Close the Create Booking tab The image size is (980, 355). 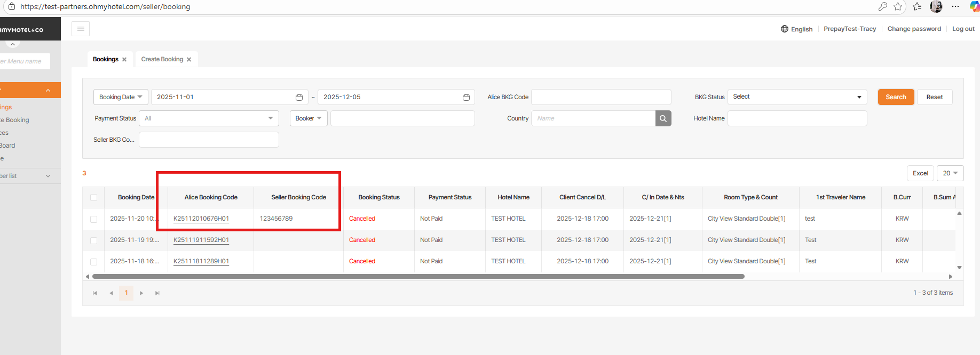pos(189,60)
